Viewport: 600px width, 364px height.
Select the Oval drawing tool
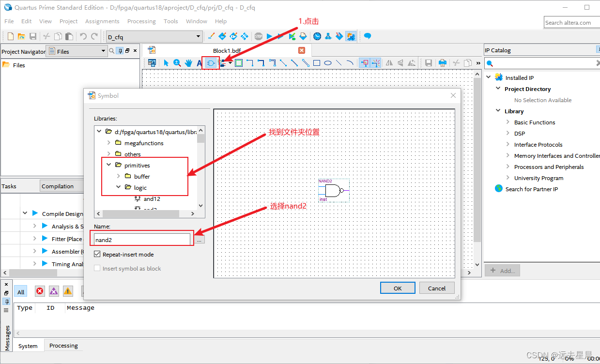328,63
